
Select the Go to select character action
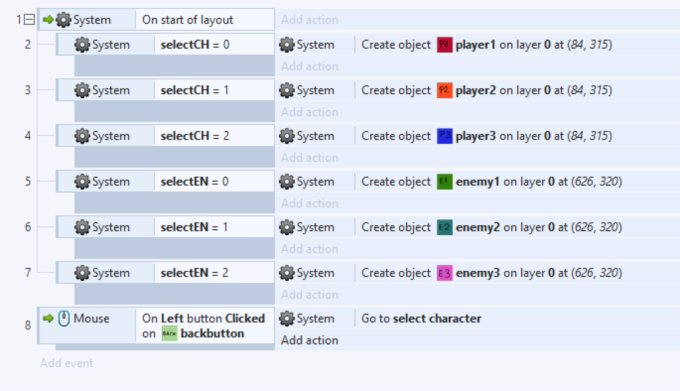pos(422,319)
